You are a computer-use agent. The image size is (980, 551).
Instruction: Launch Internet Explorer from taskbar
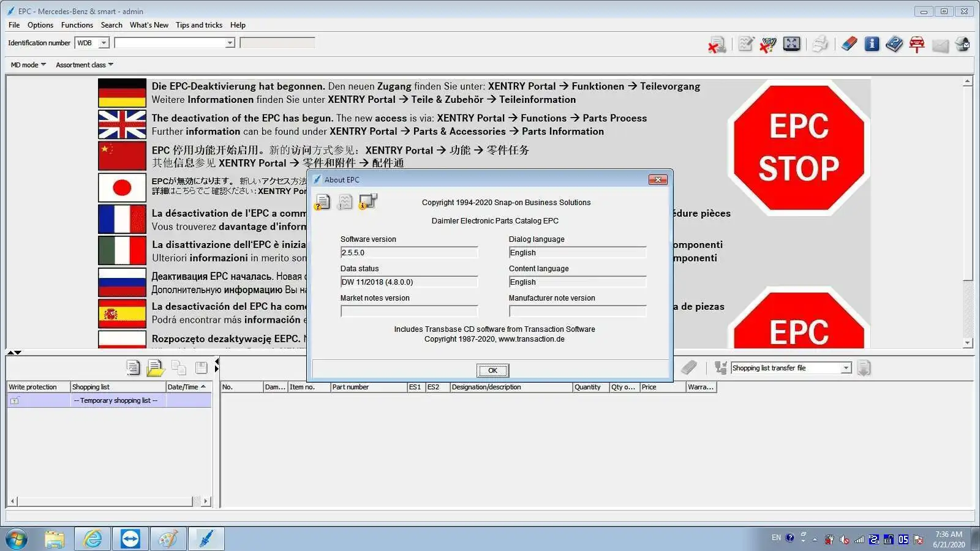(92, 539)
